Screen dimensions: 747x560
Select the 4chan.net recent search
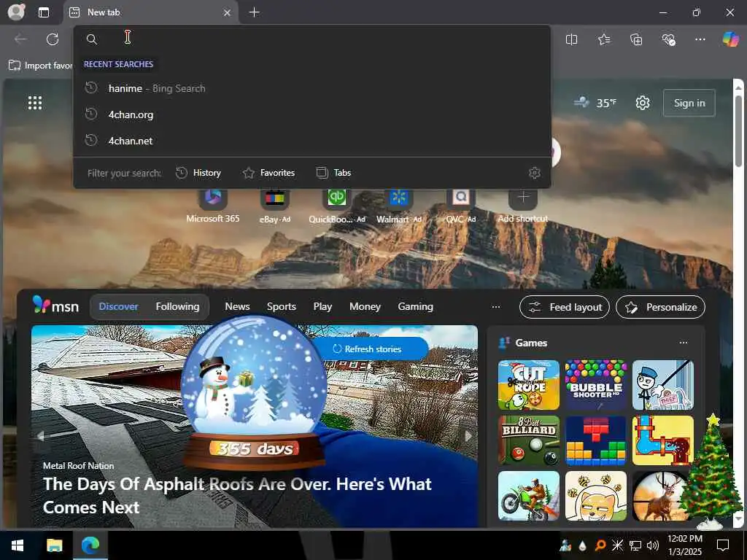[x=312, y=141]
